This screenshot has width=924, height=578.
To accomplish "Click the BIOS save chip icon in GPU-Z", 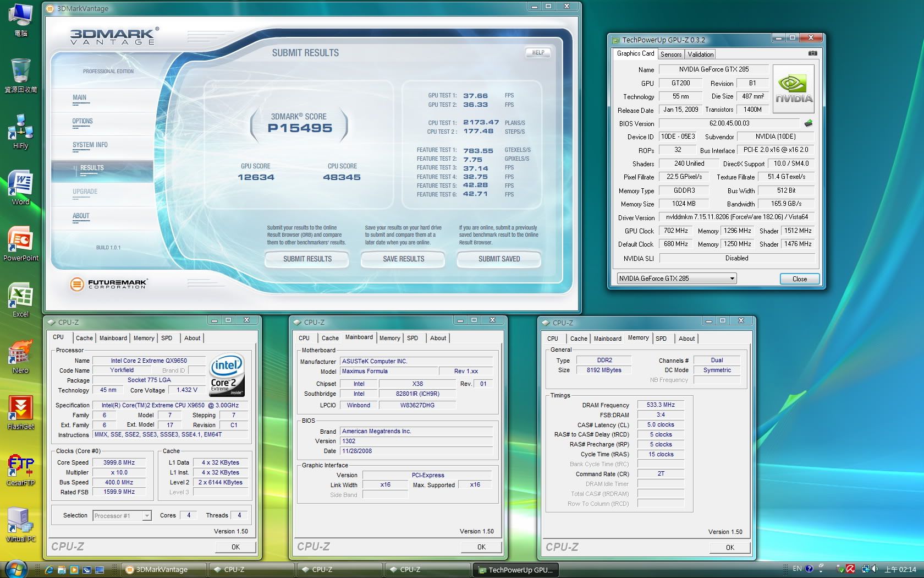I will (x=808, y=123).
